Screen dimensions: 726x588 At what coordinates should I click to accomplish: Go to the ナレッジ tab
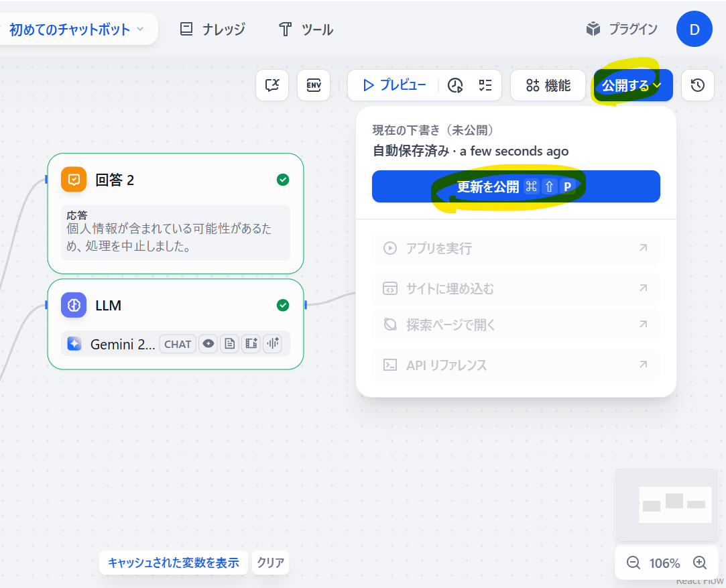[x=213, y=30]
